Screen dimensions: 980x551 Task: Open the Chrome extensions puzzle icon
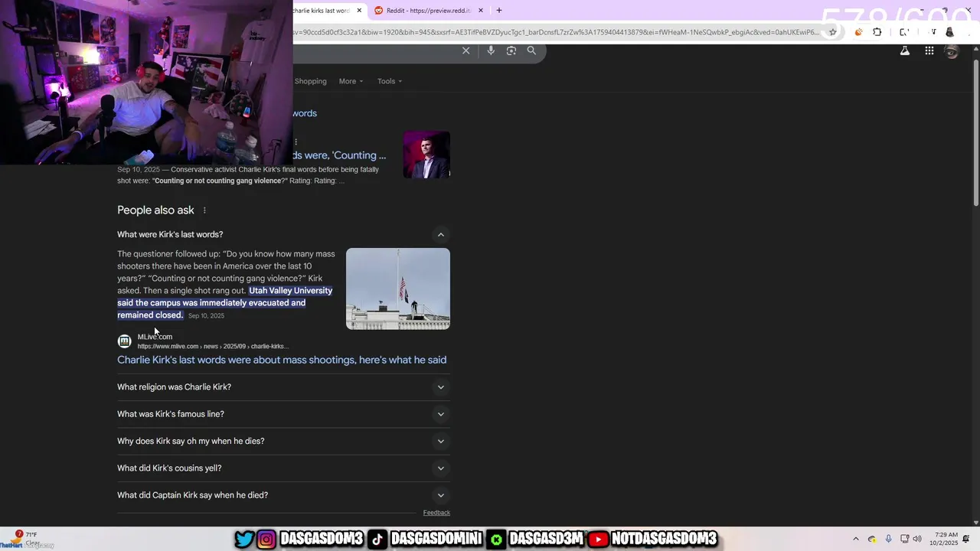(877, 32)
